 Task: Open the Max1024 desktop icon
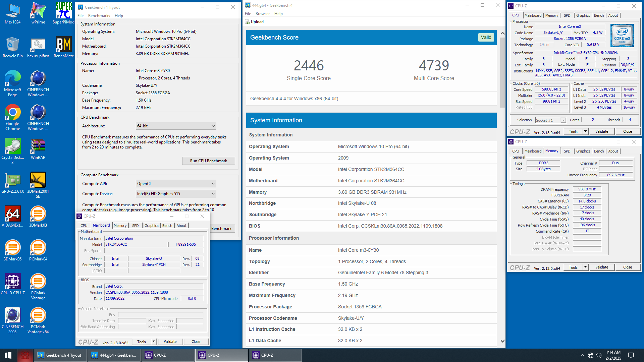tap(12, 13)
